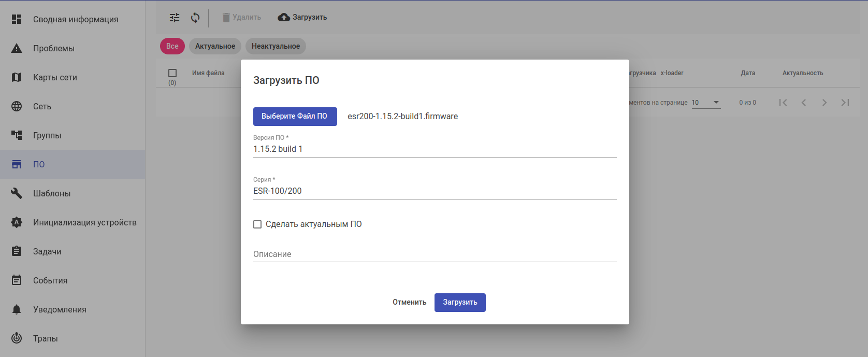Click the Сеть globe icon

pos(17,106)
